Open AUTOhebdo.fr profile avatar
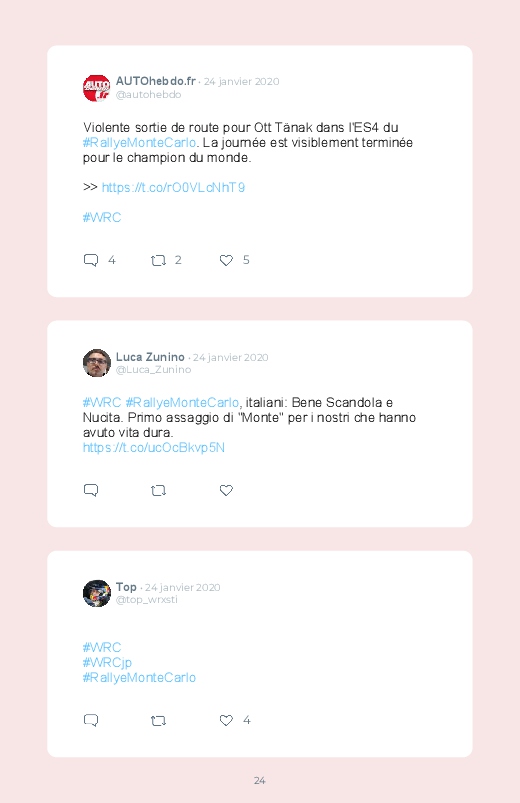This screenshot has width=520, height=803. (x=96, y=88)
